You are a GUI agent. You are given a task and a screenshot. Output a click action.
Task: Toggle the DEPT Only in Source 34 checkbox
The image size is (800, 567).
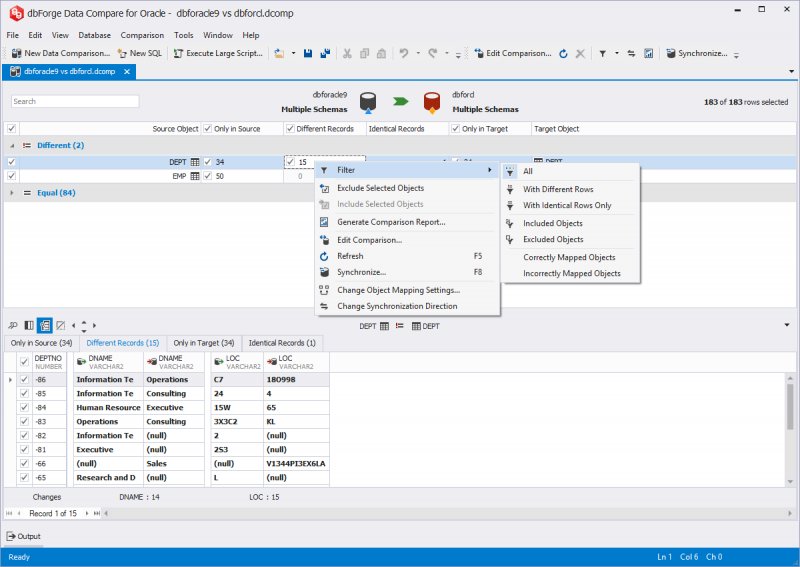coord(207,162)
